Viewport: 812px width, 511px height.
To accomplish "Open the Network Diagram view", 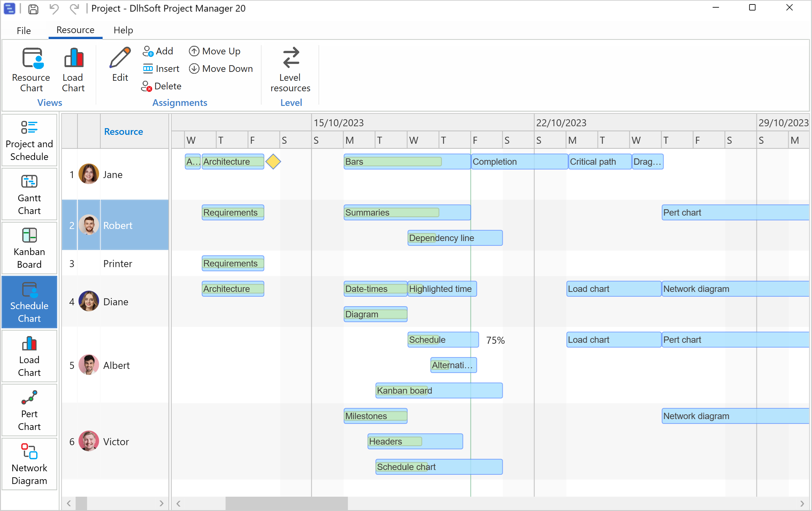I will pos(29,464).
